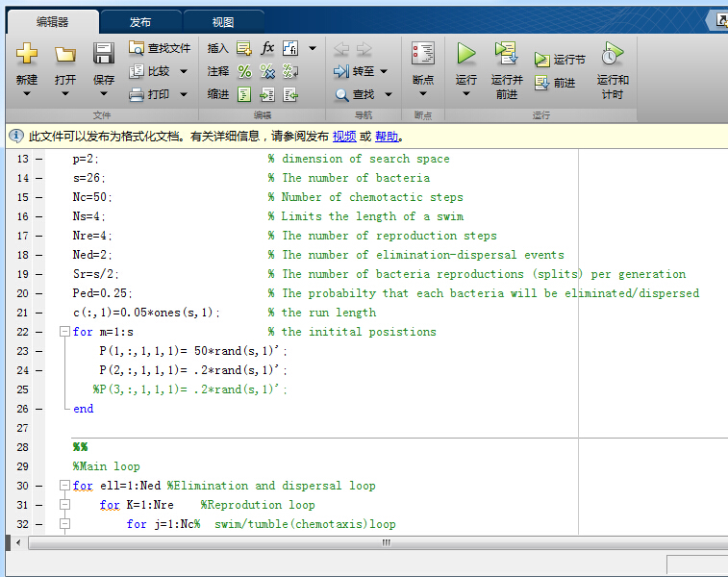Open the Go To (转至) dropdown arrow
The height and width of the screenshot is (577, 728).
click(384, 71)
